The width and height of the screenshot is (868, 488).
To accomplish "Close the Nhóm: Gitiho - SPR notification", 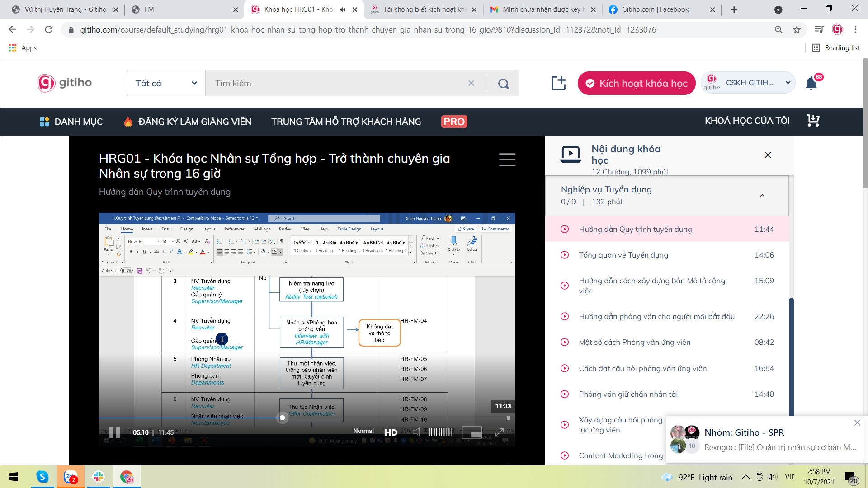I will pyautogui.click(x=857, y=423).
